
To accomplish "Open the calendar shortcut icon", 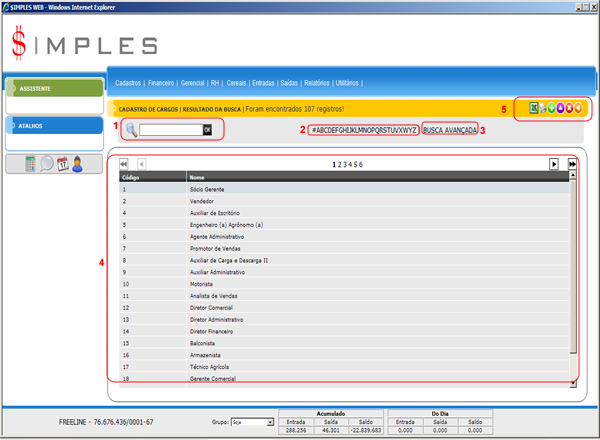I will (62, 164).
